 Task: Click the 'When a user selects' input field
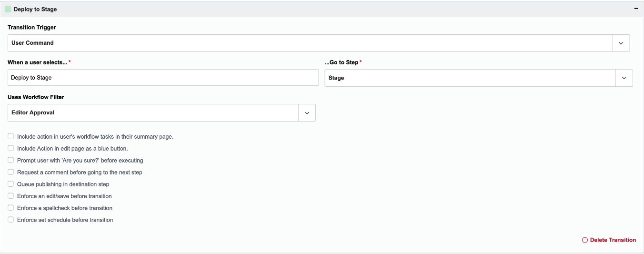point(163,78)
